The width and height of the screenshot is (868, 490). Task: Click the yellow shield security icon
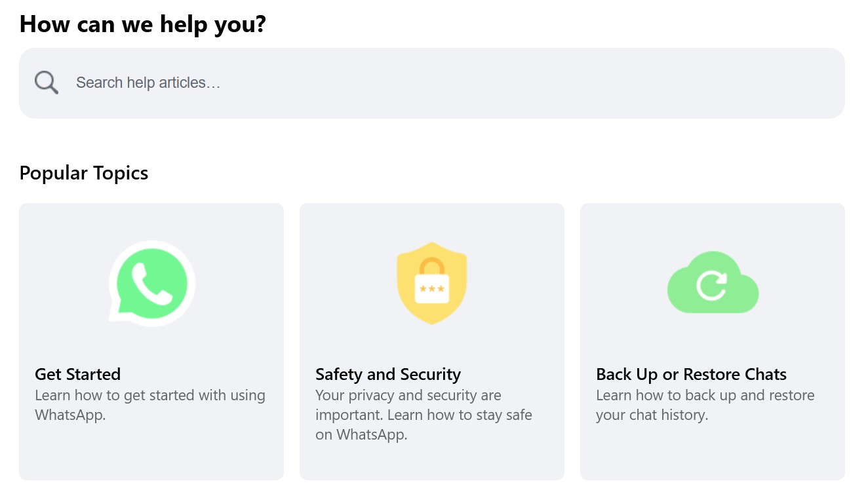(432, 283)
